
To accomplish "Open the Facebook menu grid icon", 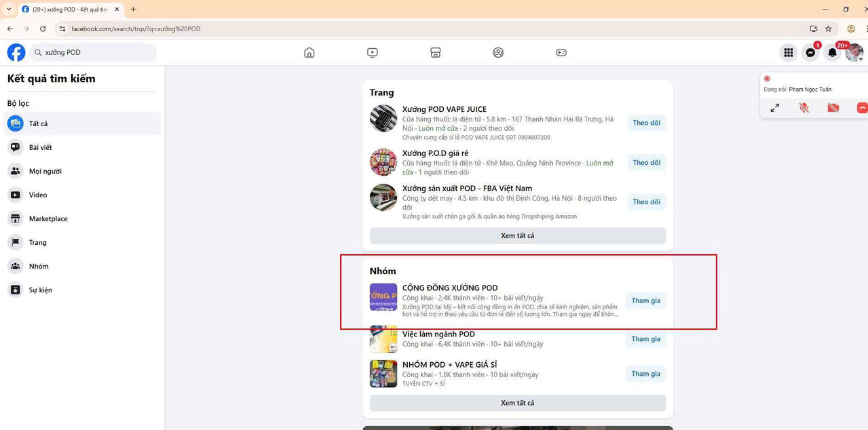I will [x=789, y=52].
